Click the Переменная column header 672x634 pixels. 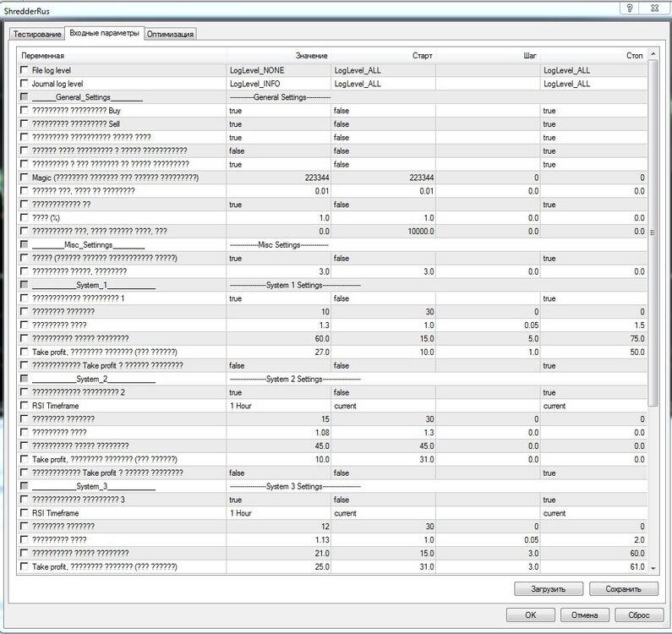122,55
